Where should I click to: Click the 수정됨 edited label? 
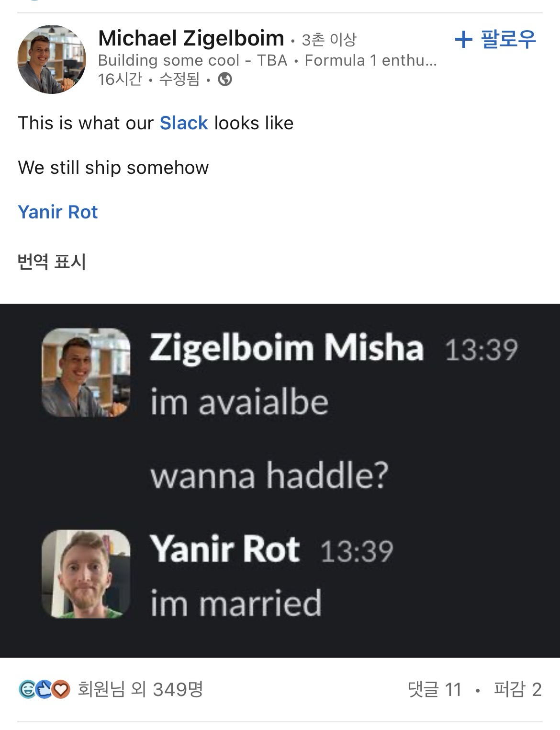click(x=179, y=79)
